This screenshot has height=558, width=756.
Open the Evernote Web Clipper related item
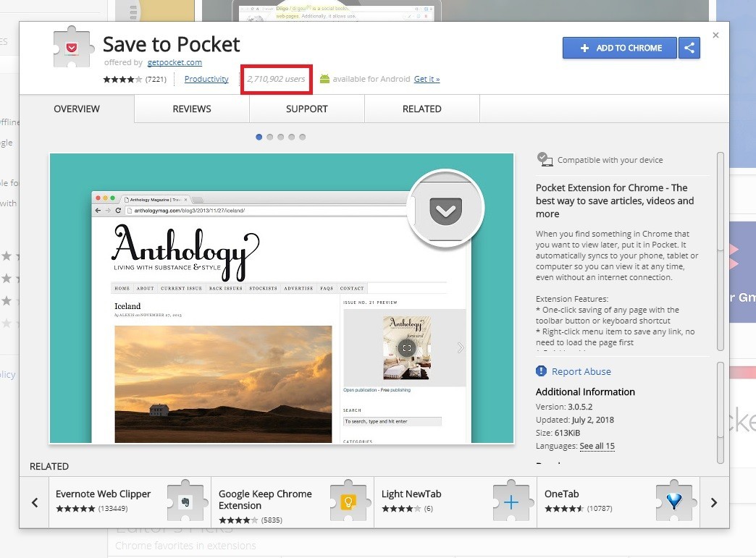pos(130,502)
